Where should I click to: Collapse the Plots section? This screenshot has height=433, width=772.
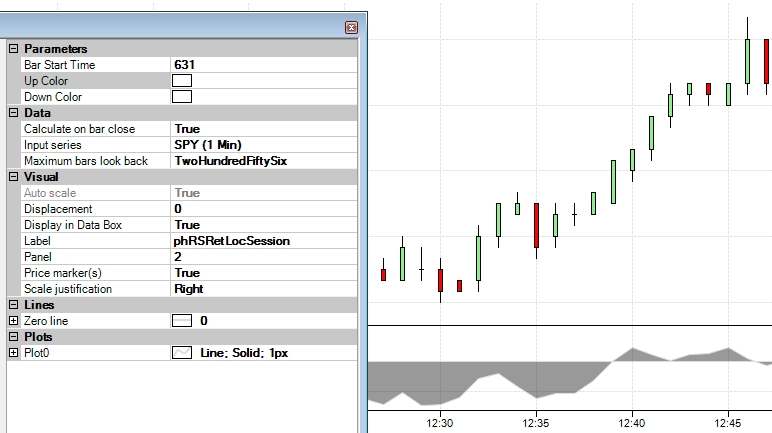[13, 337]
